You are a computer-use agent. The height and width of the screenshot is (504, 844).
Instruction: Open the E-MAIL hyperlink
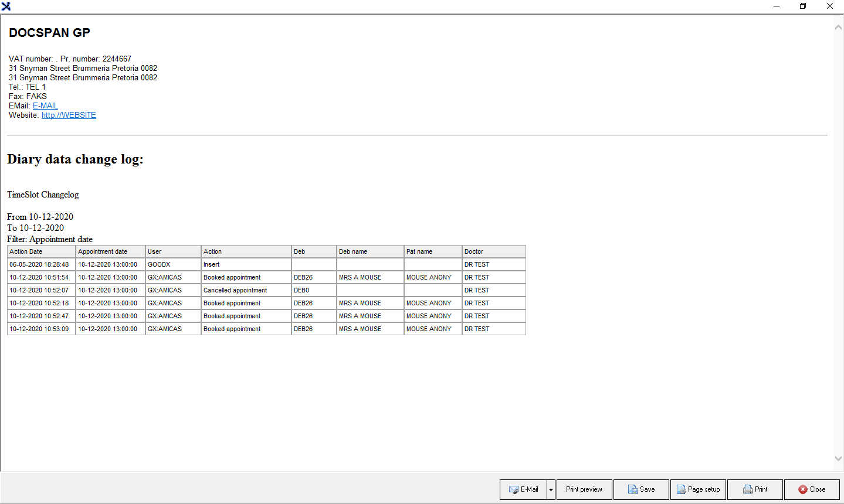(45, 106)
